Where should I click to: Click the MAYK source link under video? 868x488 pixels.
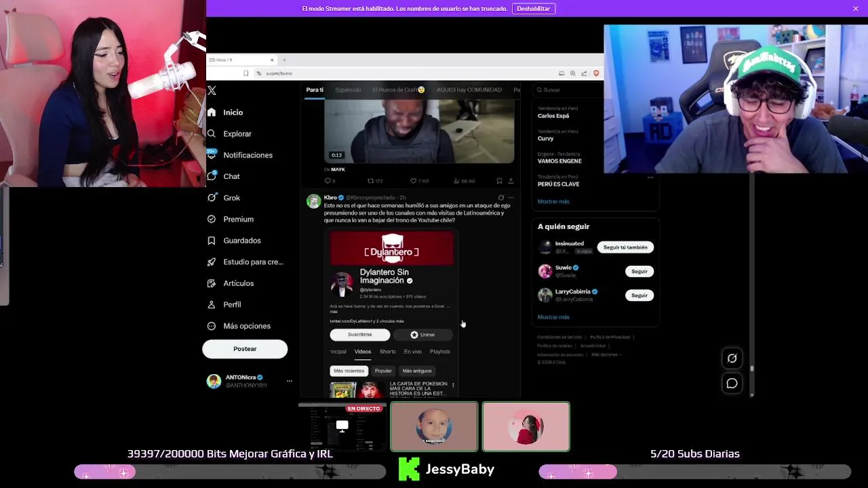pos(338,169)
